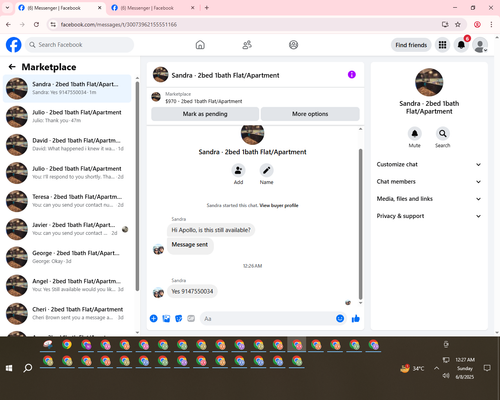Choose a GIF from the composer
The image size is (500, 400).
(x=191, y=318)
